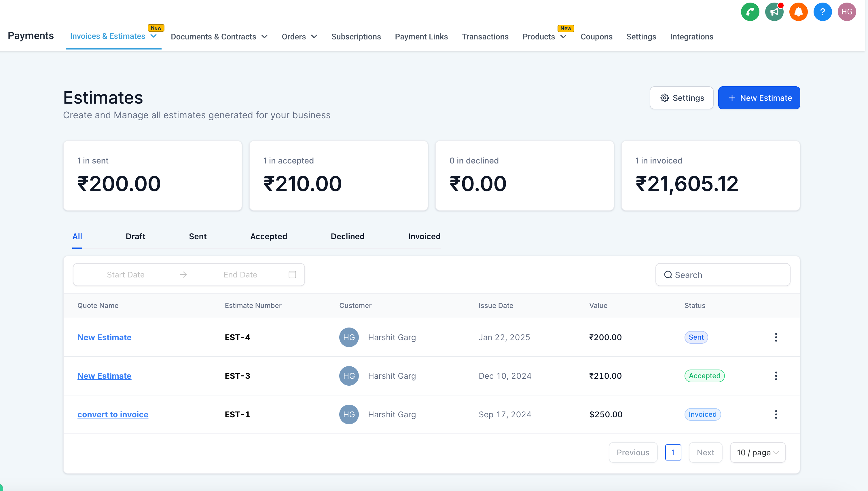Image resolution: width=868 pixels, height=491 pixels.
Task: Click the green phone call icon
Action: click(x=750, y=12)
